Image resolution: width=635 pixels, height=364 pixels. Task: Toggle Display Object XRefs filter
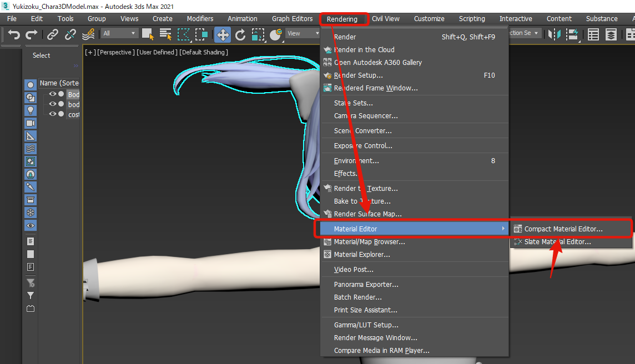pos(31,174)
